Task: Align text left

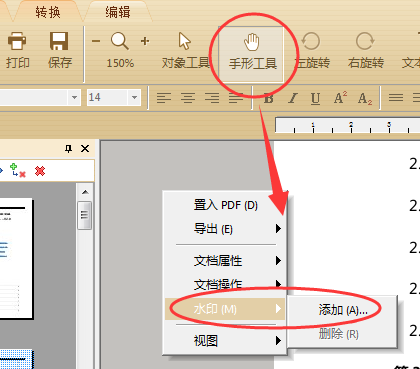Action: tap(164, 98)
